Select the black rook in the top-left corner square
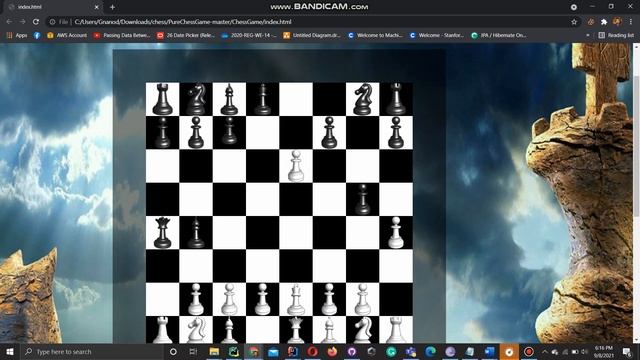Image resolution: width=640 pixels, height=360 pixels. point(162,99)
